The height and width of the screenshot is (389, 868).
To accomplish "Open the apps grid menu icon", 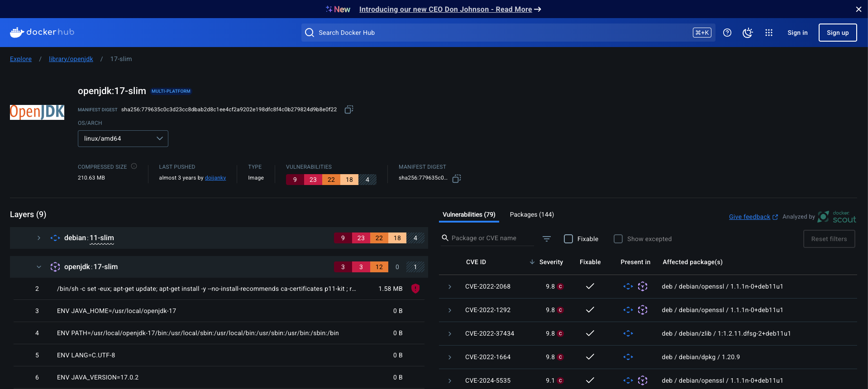I will (769, 33).
